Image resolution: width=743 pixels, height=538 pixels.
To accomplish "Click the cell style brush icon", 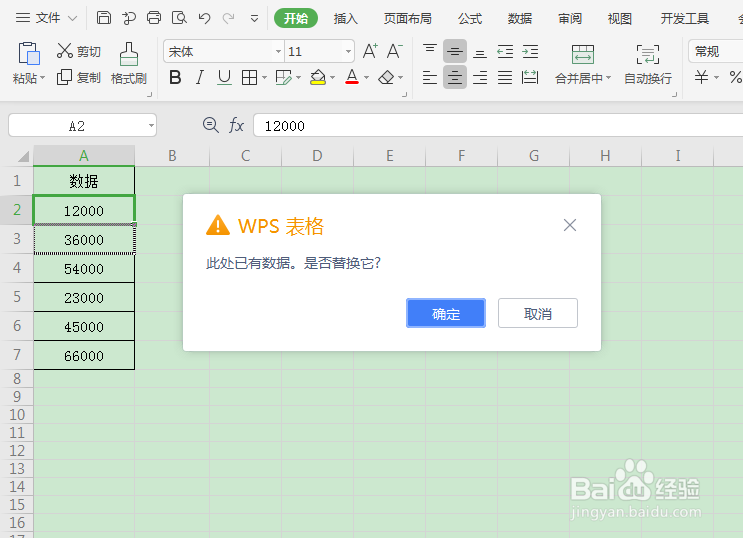I will tap(283, 77).
